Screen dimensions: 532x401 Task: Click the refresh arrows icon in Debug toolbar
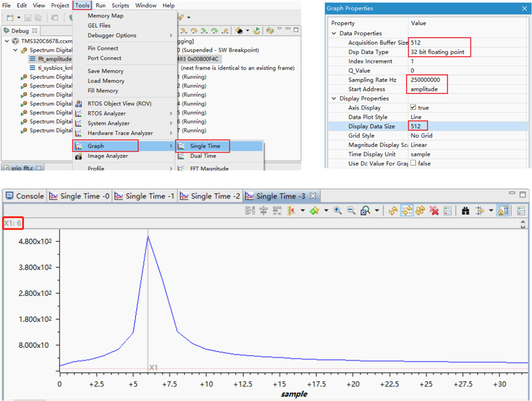(270, 31)
